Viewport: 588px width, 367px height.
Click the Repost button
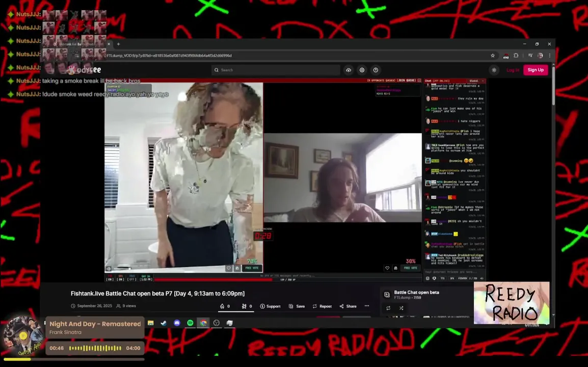pos(322,306)
